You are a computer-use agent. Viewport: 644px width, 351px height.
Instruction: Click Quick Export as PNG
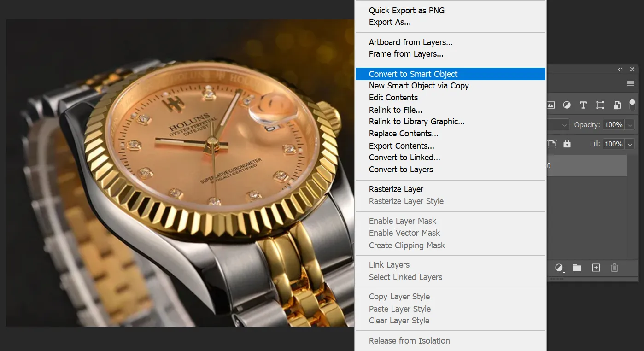tap(406, 11)
